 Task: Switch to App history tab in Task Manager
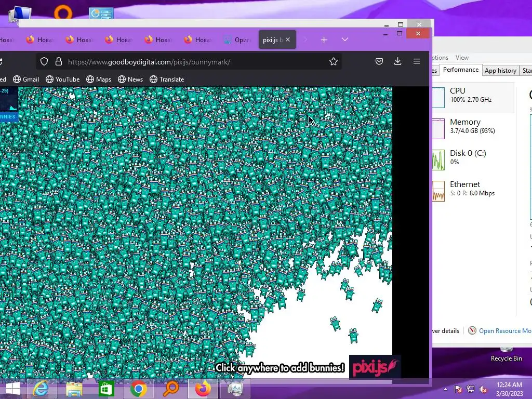[x=500, y=71]
